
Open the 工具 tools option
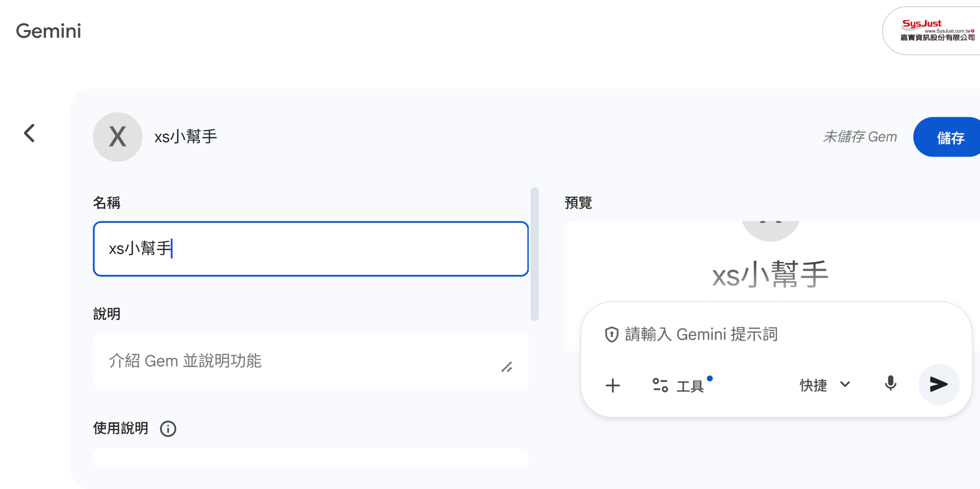pyautogui.click(x=679, y=385)
